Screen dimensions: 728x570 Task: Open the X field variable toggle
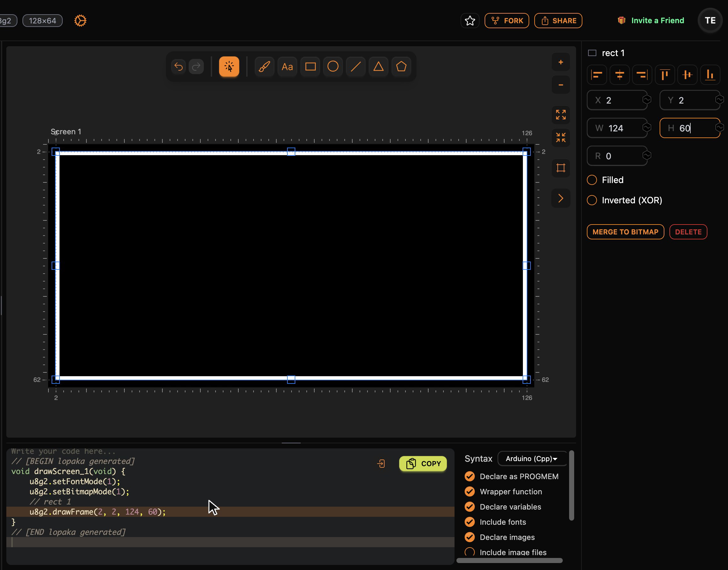pos(647,100)
